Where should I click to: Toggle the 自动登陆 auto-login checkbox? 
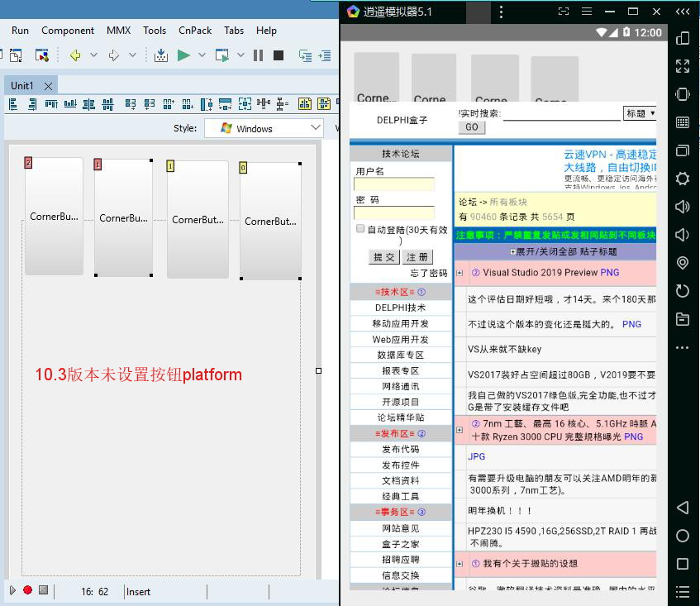point(360,229)
